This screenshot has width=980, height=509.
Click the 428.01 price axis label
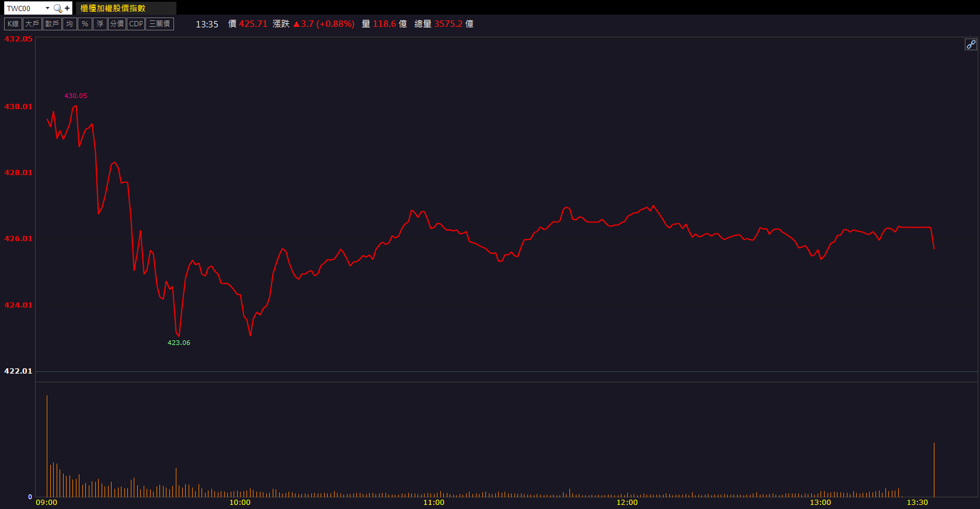18,173
